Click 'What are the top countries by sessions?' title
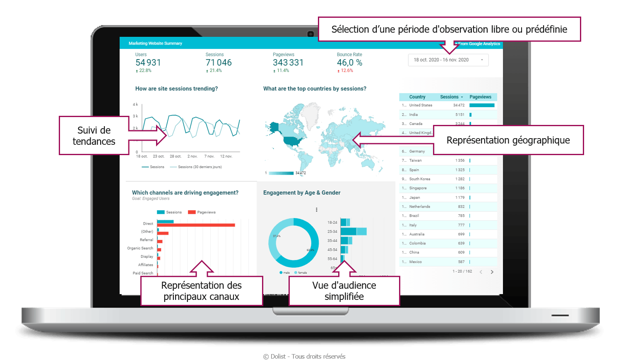The image size is (623, 364). 315,89
